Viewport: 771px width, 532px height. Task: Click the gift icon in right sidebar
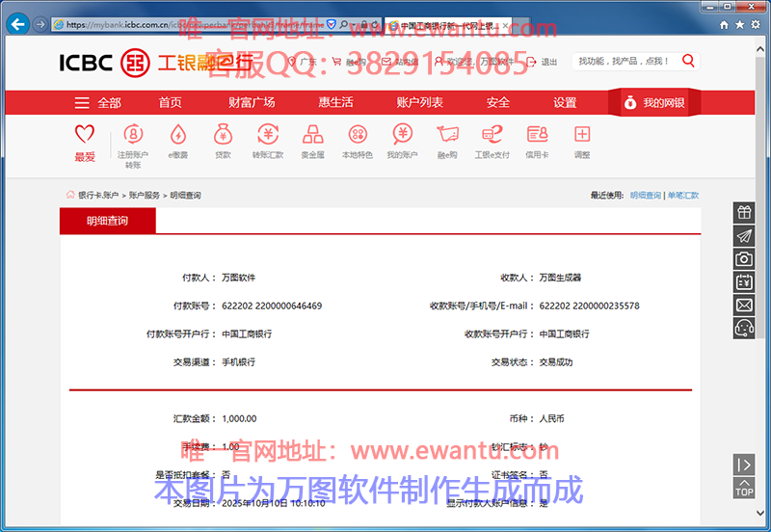[x=744, y=212]
